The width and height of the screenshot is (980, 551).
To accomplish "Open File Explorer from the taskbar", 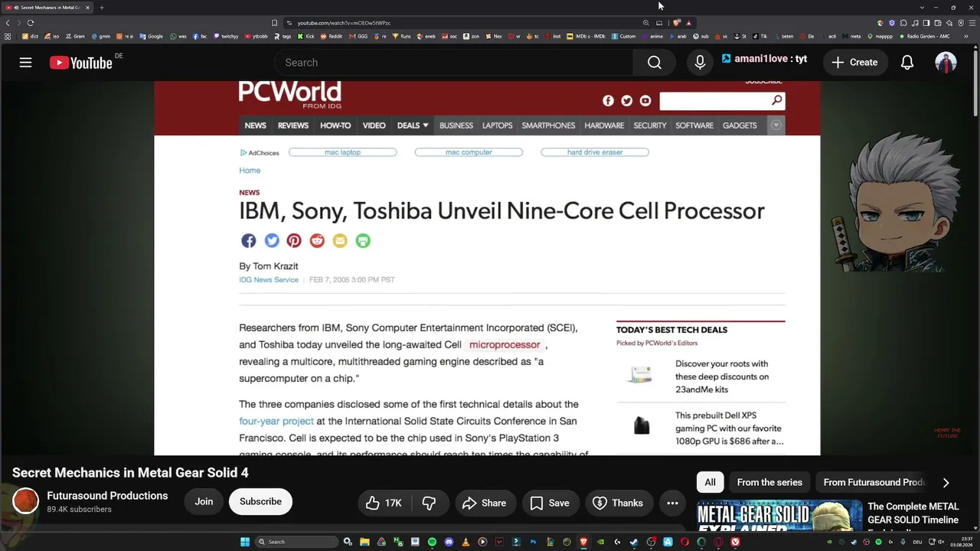I will pos(364,542).
